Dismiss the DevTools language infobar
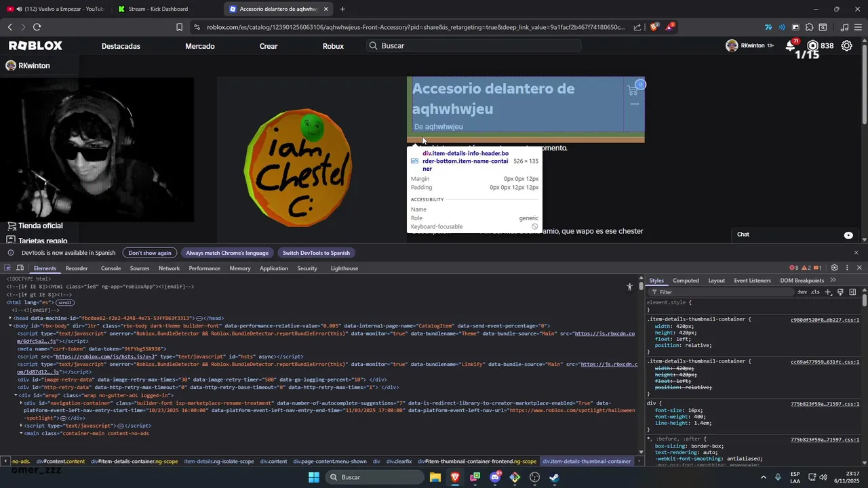The image size is (868, 488). click(856, 253)
